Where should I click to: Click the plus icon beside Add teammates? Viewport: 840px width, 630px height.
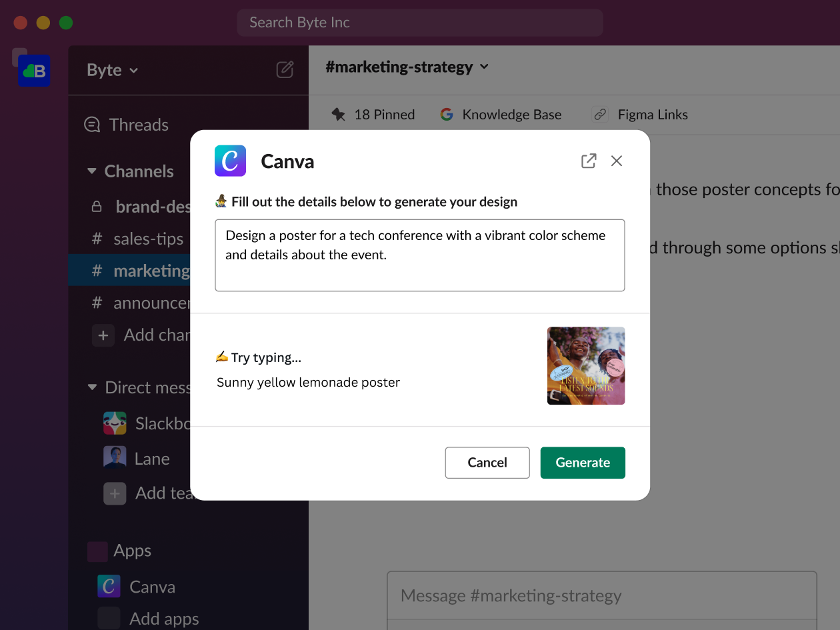115,493
